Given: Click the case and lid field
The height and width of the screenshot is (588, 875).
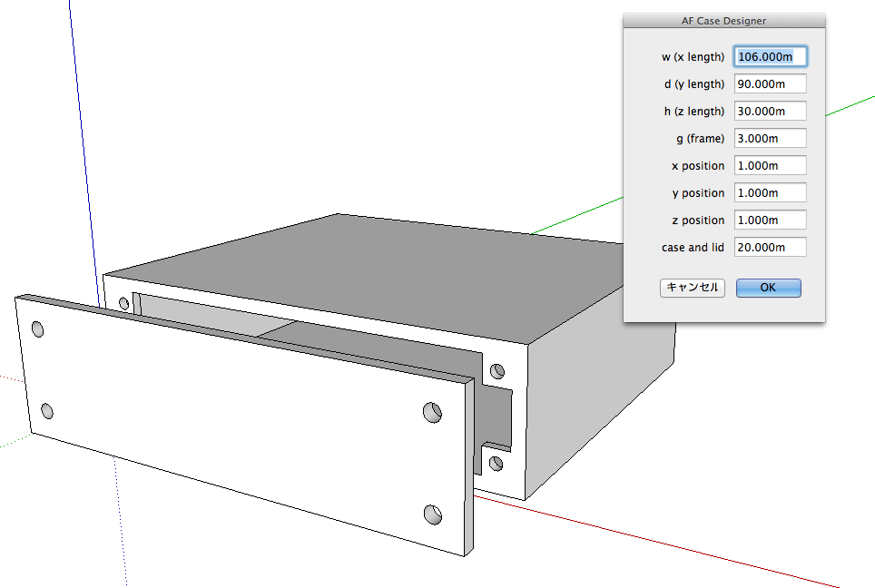Looking at the screenshot, I should (770, 248).
